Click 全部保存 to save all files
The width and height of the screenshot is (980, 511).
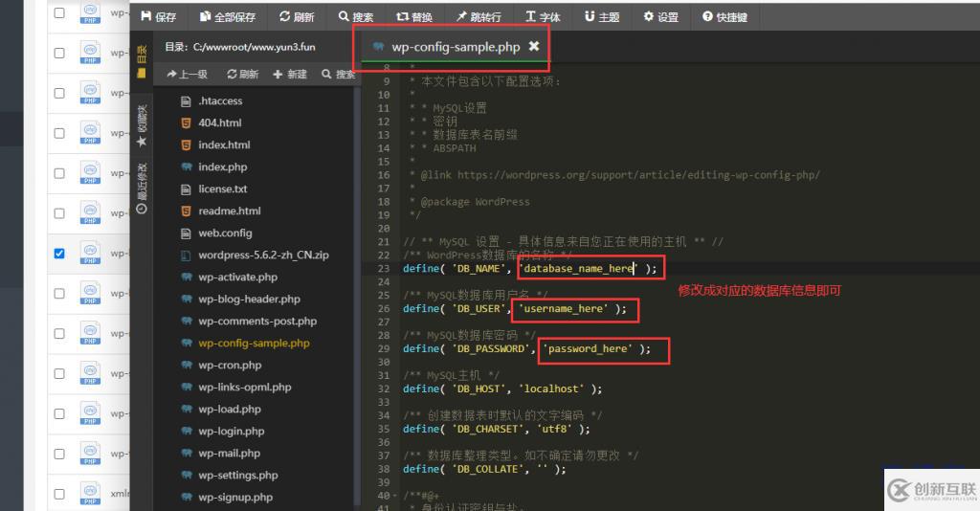(228, 17)
